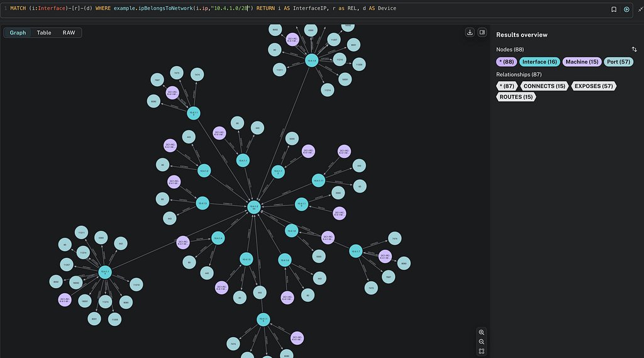Download the graph result via export icon
The width and height of the screenshot is (644, 358).
click(x=470, y=33)
